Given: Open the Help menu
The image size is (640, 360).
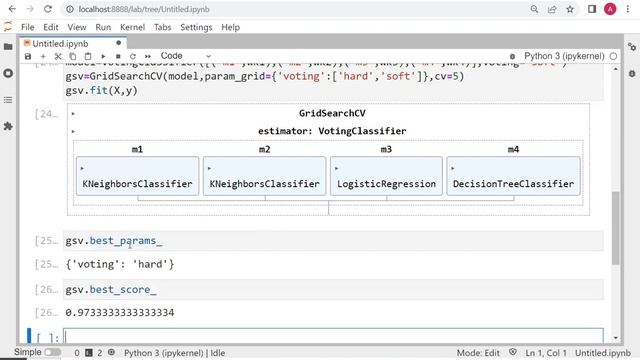Looking at the screenshot, I should click(x=230, y=27).
